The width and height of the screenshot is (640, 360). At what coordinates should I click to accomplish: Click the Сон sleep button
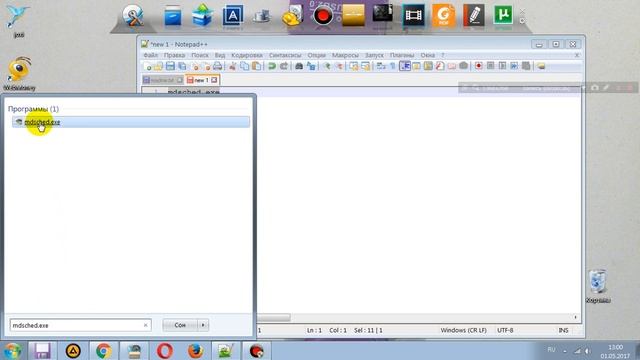point(180,325)
